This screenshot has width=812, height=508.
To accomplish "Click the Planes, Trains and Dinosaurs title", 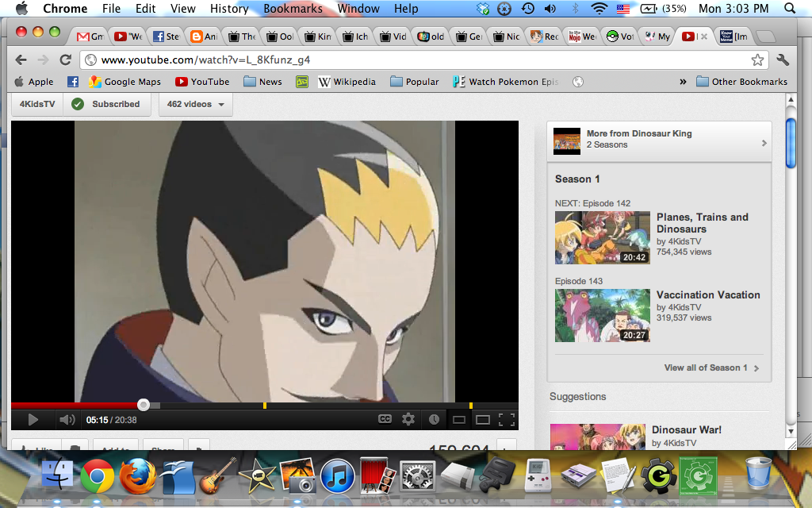I will [x=703, y=223].
